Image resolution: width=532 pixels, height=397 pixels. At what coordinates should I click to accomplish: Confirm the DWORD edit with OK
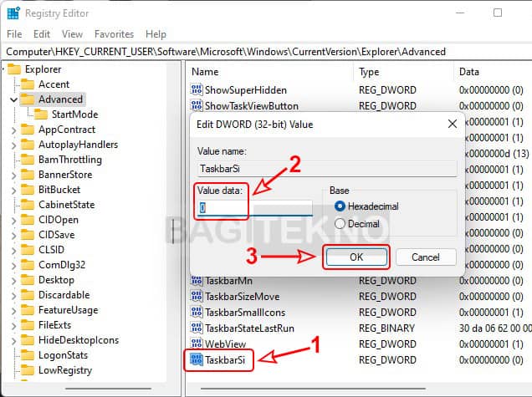point(356,257)
